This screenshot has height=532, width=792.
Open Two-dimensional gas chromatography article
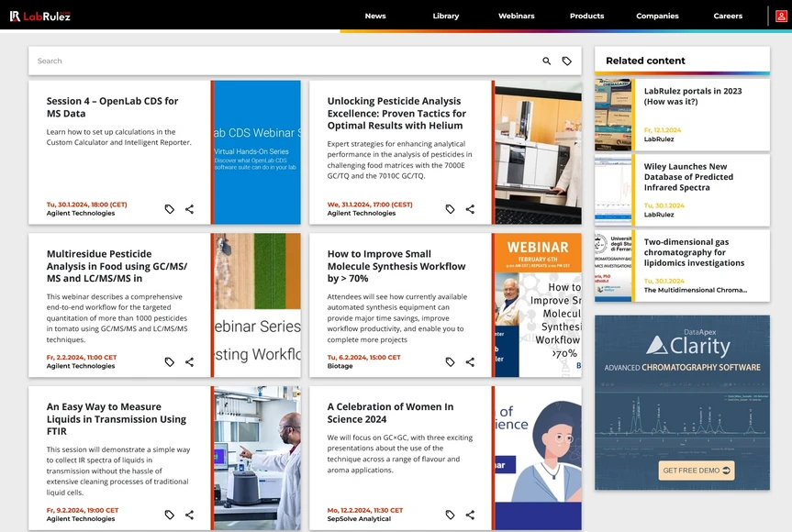pos(694,252)
